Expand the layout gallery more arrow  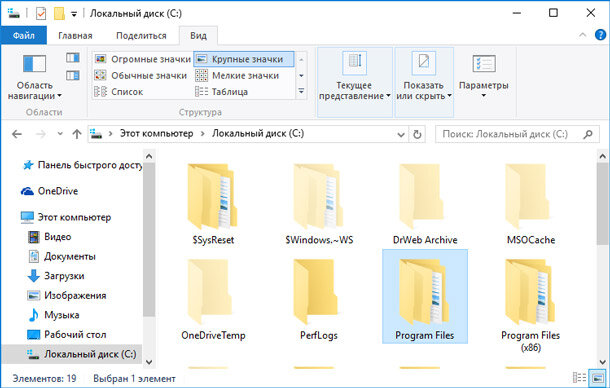(x=301, y=91)
